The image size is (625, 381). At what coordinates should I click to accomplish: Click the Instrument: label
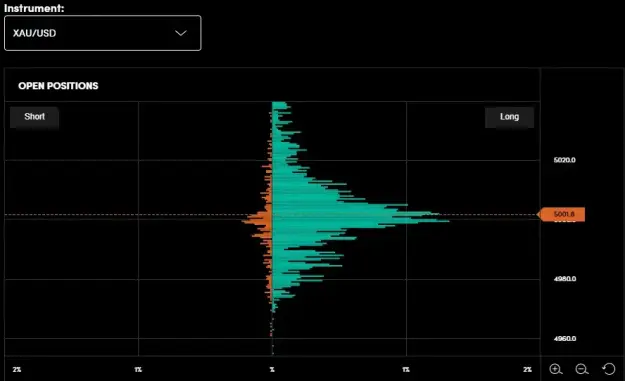[x=34, y=8]
